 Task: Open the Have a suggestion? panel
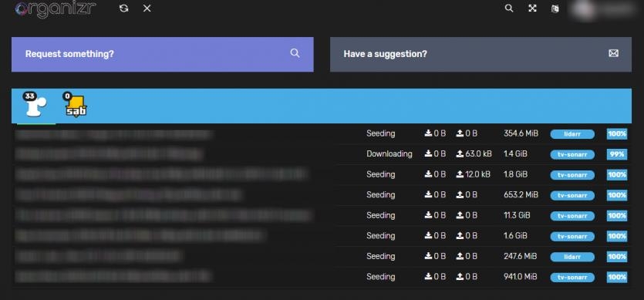[480, 54]
